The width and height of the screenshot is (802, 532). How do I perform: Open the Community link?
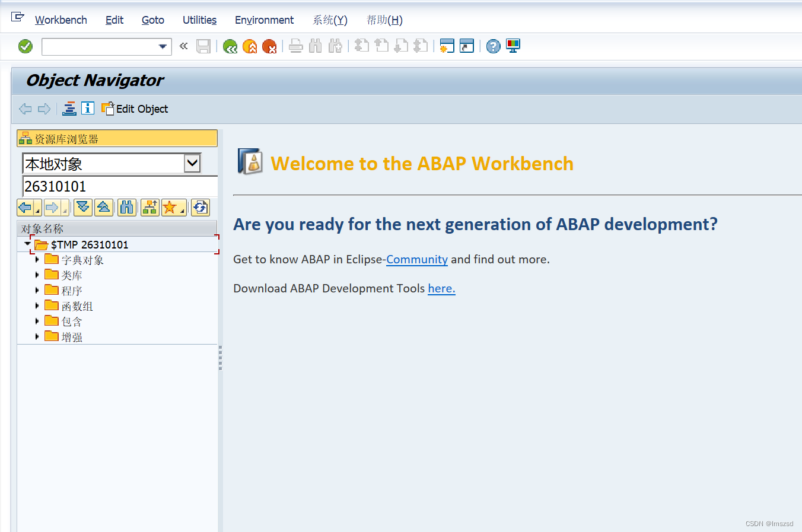click(417, 259)
